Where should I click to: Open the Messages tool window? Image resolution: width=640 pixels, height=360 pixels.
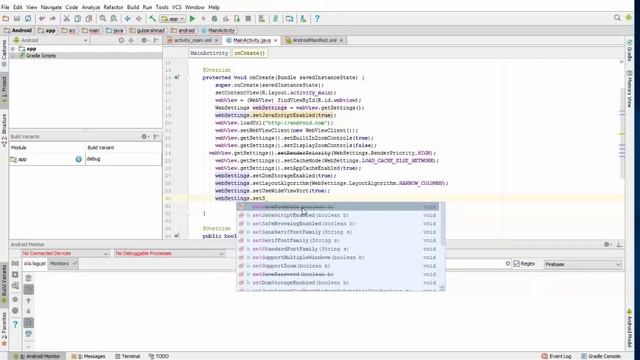click(x=89, y=356)
